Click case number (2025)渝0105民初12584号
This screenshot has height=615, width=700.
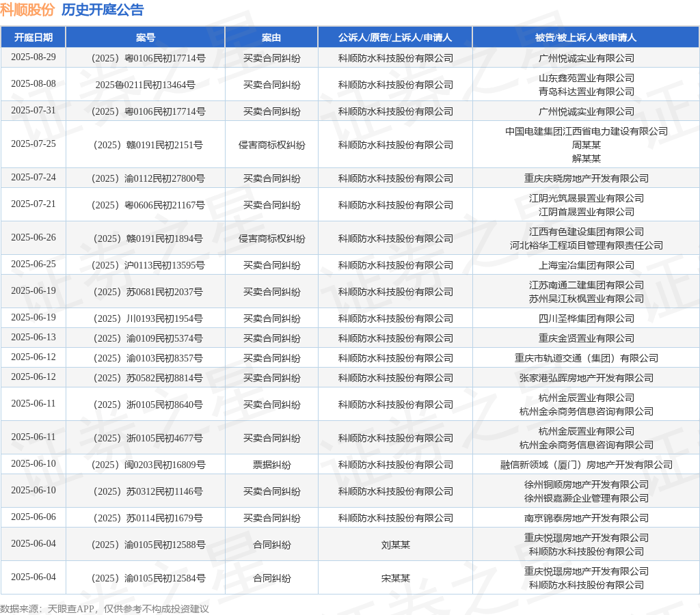point(148,578)
